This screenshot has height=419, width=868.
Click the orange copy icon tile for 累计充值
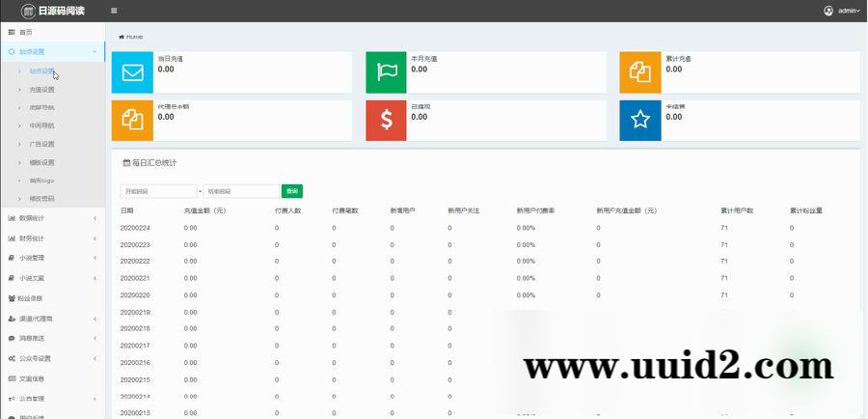[640, 72]
